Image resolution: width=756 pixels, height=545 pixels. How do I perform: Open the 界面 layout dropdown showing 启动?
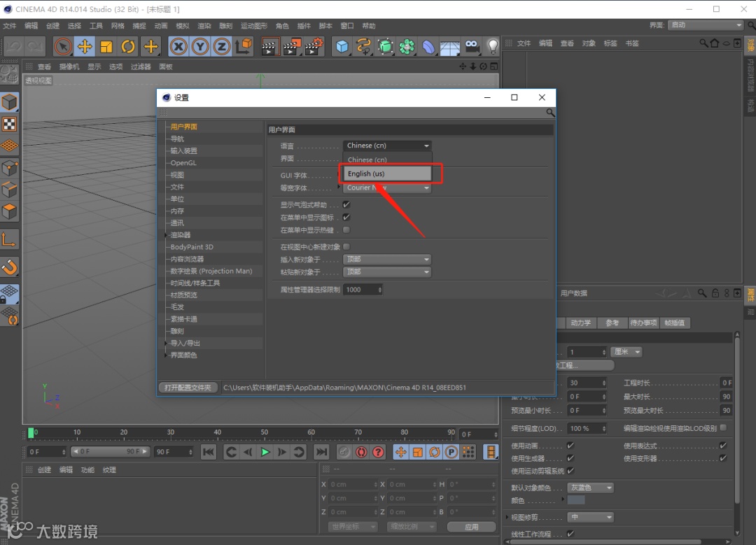pos(706,25)
